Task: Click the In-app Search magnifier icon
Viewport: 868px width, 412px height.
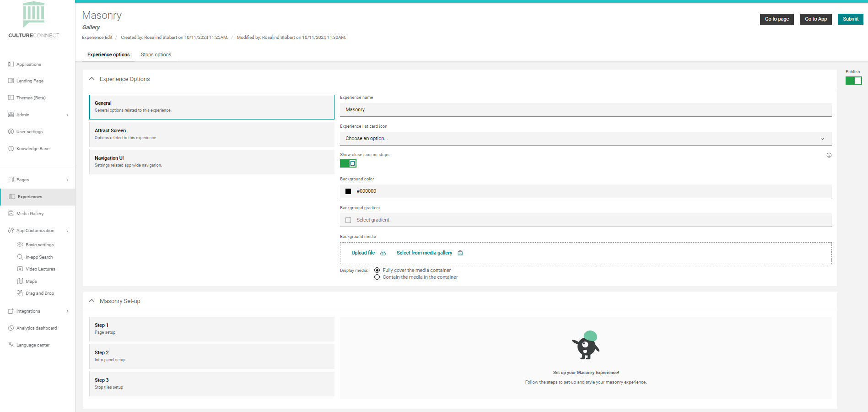Action: (x=20, y=257)
